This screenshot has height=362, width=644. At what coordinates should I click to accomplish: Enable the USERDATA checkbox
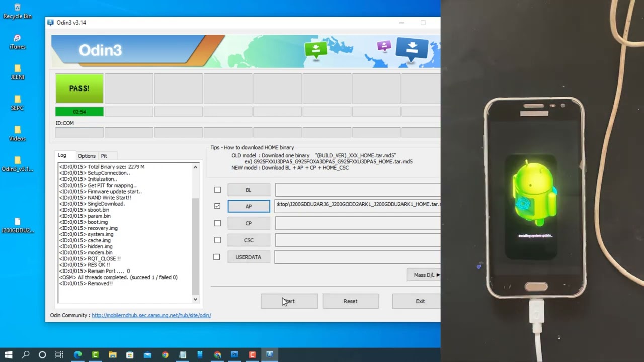click(x=217, y=257)
